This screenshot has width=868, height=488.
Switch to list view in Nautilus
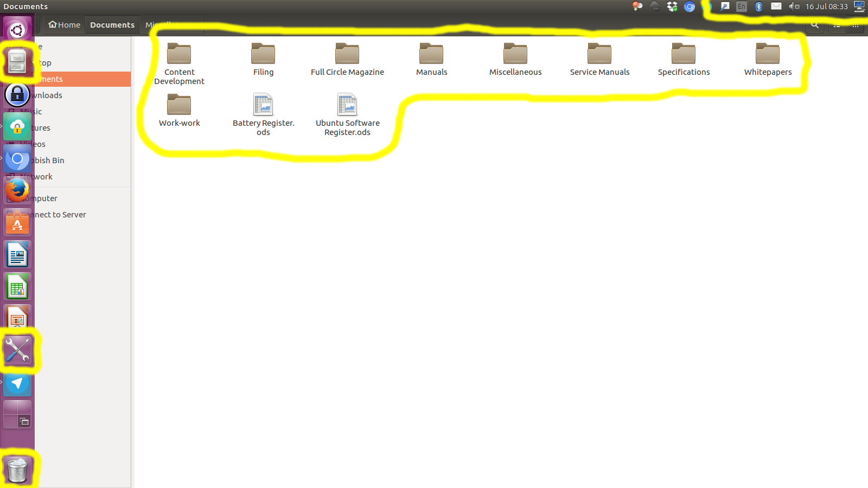(836, 25)
